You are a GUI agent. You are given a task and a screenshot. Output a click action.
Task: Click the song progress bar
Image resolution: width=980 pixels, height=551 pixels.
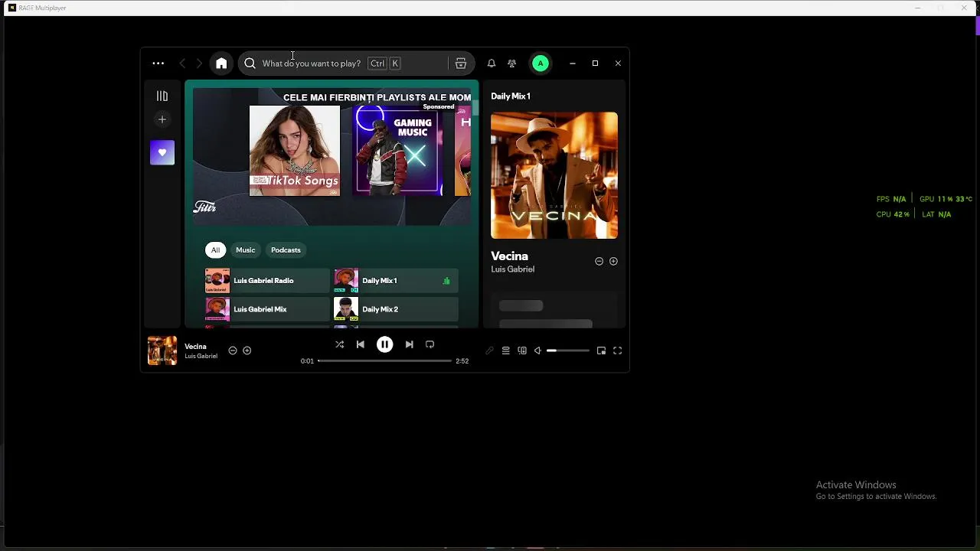pos(384,360)
